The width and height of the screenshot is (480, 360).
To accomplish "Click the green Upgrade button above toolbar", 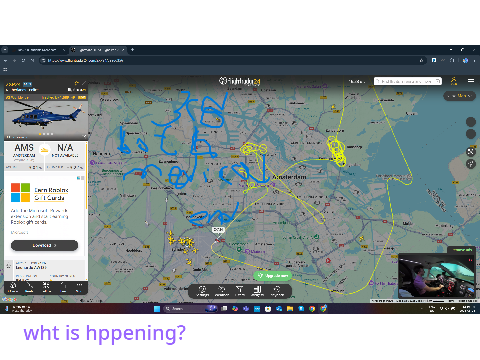I will tap(273, 276).
